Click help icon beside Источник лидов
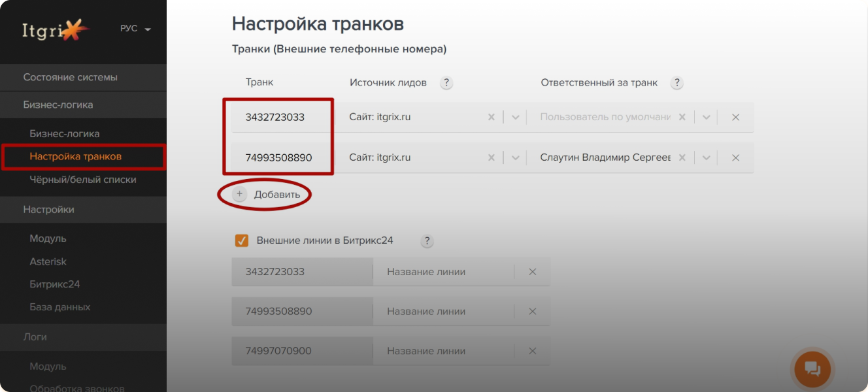The image size is (868, 392). point(446,83)
